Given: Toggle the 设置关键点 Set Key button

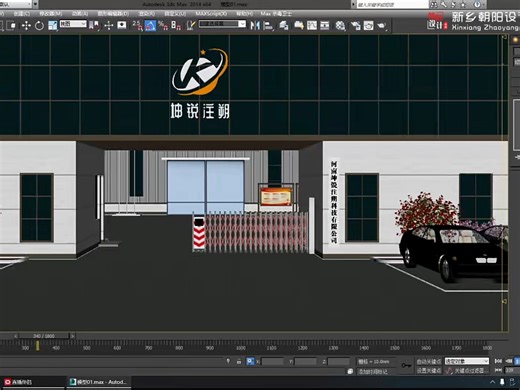Looking at the screenshot, I should tap(429, 370).
